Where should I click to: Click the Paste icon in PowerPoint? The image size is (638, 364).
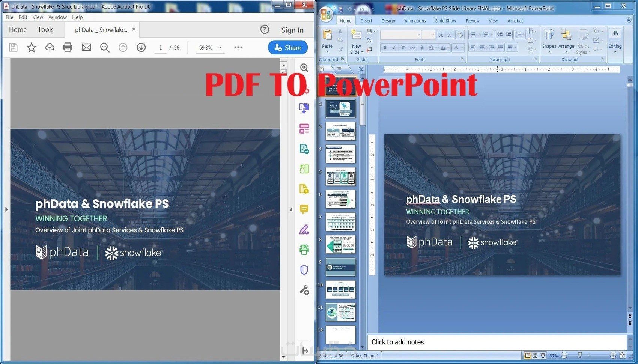pos(327,35)
